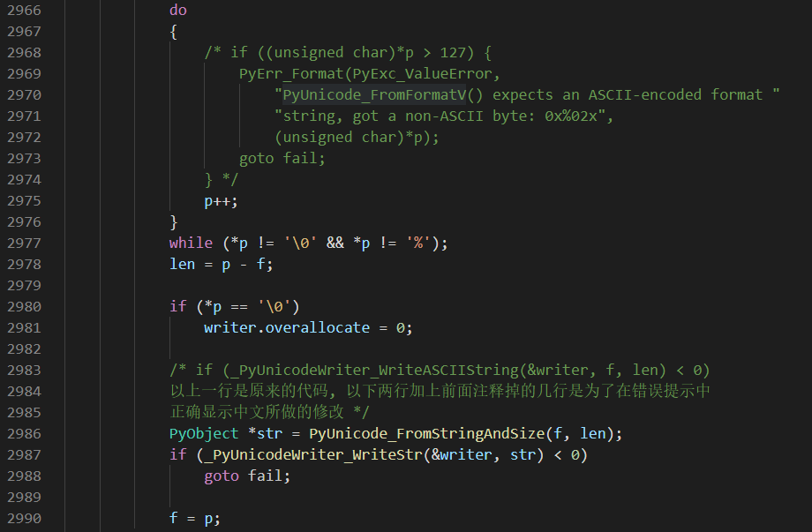
Task: Select line number 2977 in the gutter
Action: 25,244
